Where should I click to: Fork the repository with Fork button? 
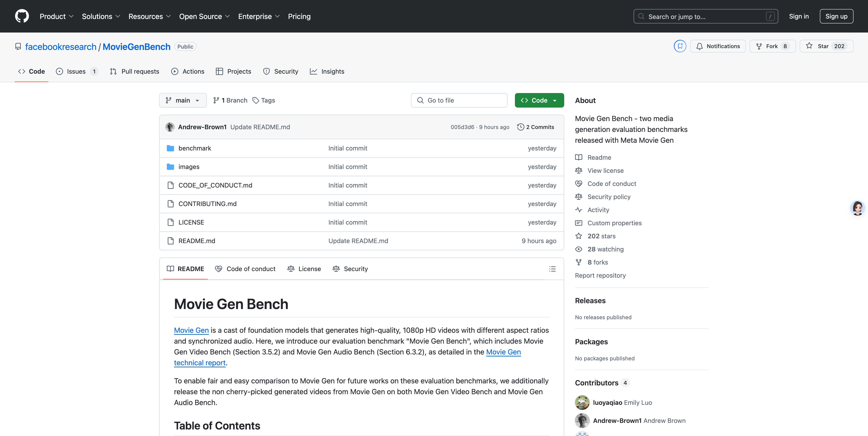point(772,46)
